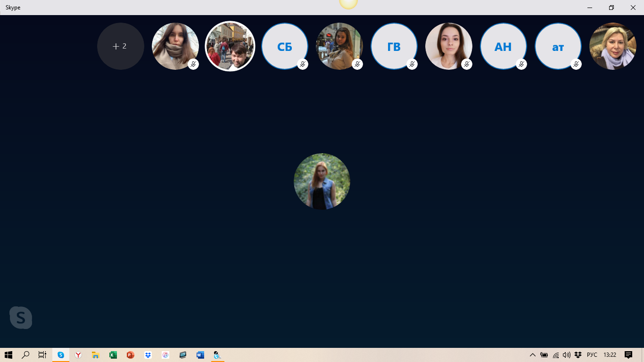This screenshot has width=644, height=362.
Task: Open Word from the taskbar
Action: pyautogui.click(x=200, y=355)
